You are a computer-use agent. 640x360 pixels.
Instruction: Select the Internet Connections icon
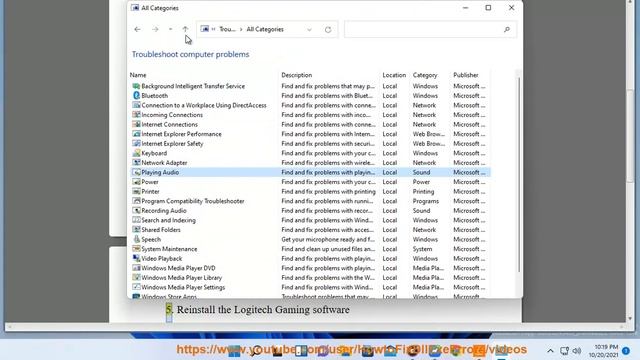click(136, 124)
